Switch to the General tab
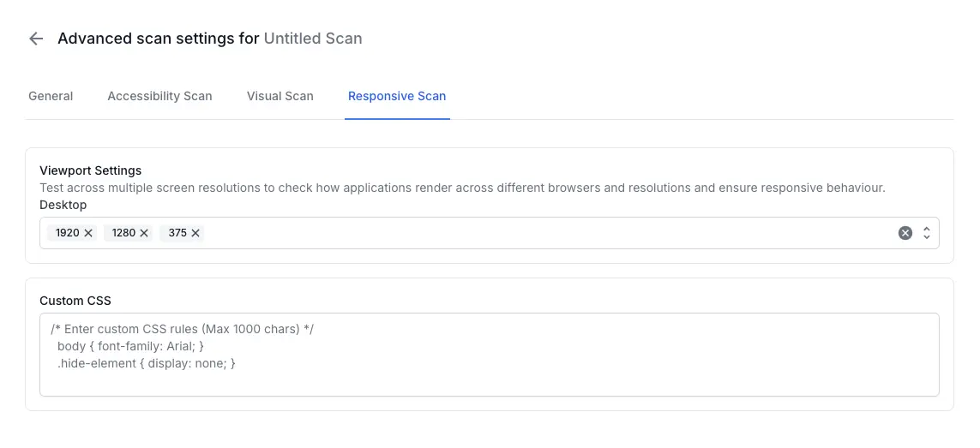 (x=51, y=96)
